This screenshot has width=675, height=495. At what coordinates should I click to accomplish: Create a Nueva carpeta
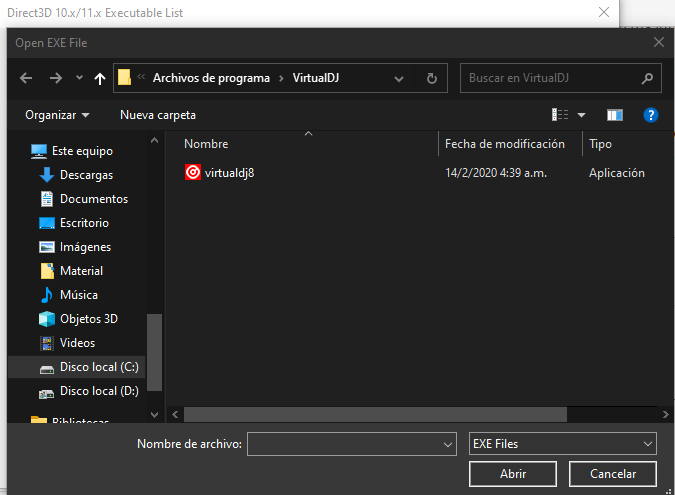[x=158, y=115]
